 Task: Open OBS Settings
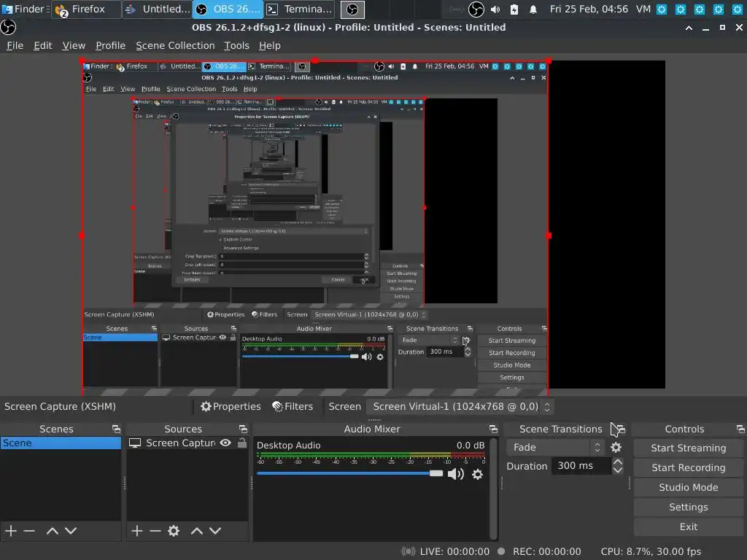pyautogui.click(x=689, y=507)
